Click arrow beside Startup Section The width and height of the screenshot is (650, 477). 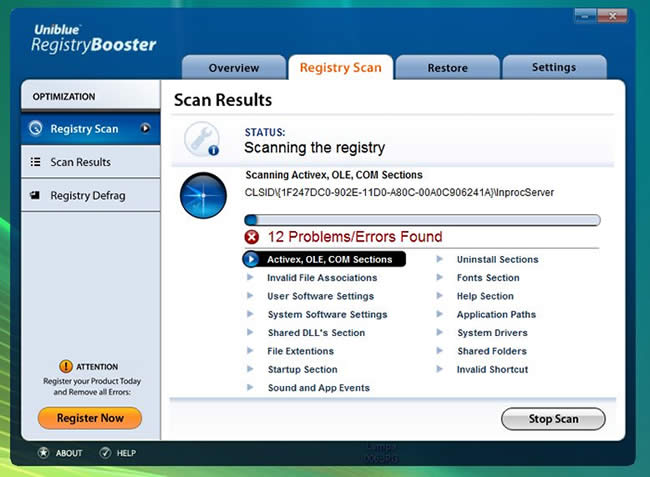coord(250,369)
